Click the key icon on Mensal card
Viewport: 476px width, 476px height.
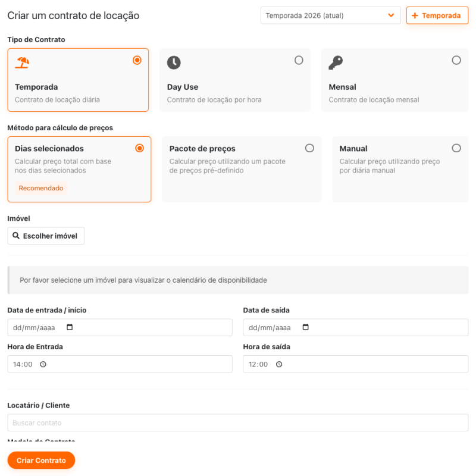(x=336, y=62)
